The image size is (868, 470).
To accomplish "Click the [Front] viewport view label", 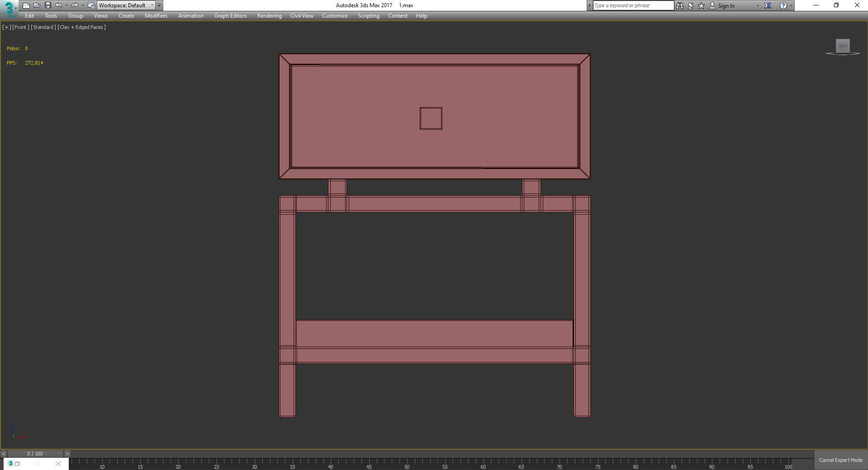I will (21, 27).
